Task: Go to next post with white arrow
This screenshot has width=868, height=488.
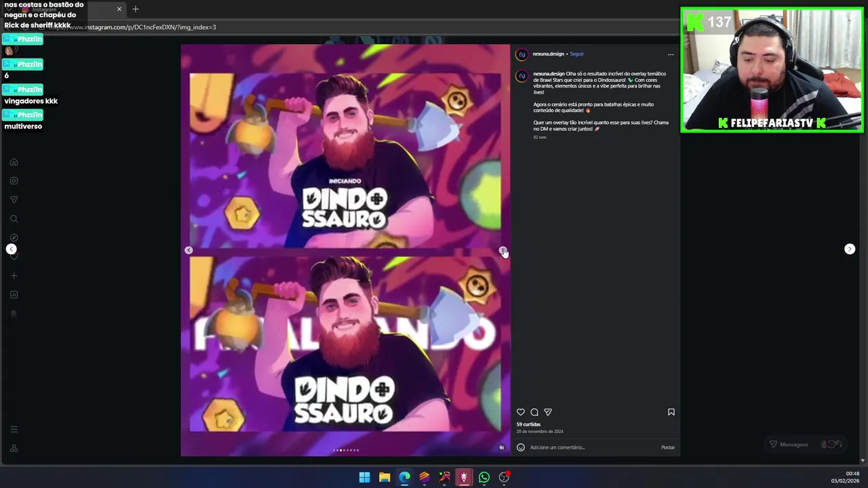Action: (850, 249)
